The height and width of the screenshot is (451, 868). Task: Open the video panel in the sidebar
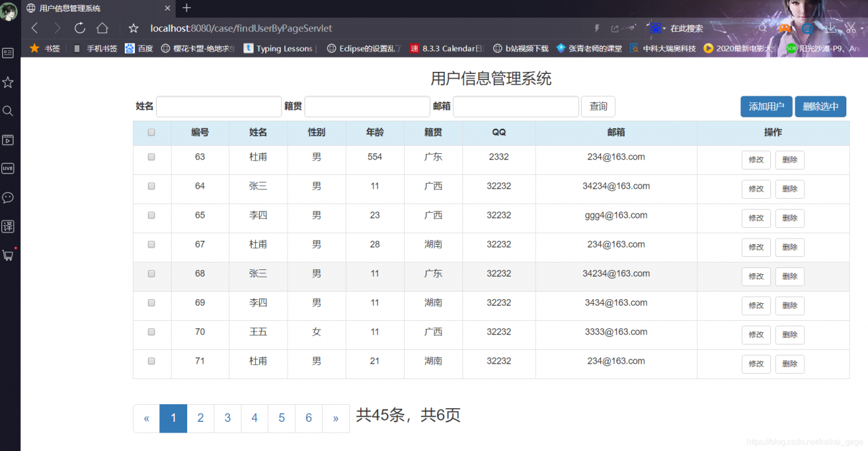[x=7, y=140]
